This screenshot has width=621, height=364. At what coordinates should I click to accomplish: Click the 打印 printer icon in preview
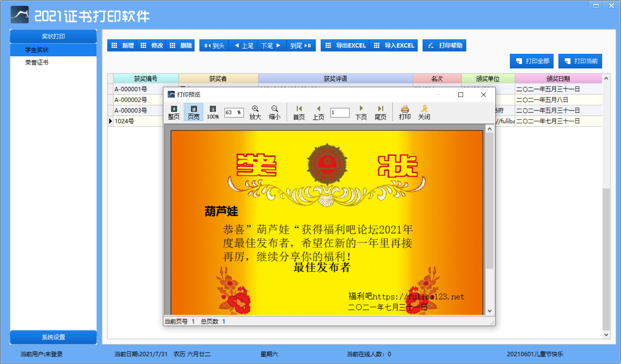(x=404, y=112)
